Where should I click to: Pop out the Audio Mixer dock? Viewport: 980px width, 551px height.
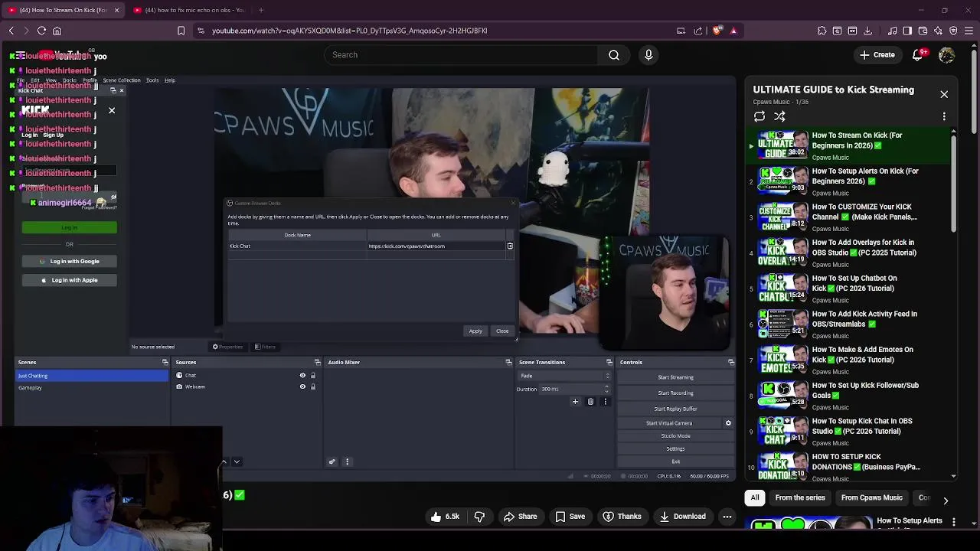(508, 362)
